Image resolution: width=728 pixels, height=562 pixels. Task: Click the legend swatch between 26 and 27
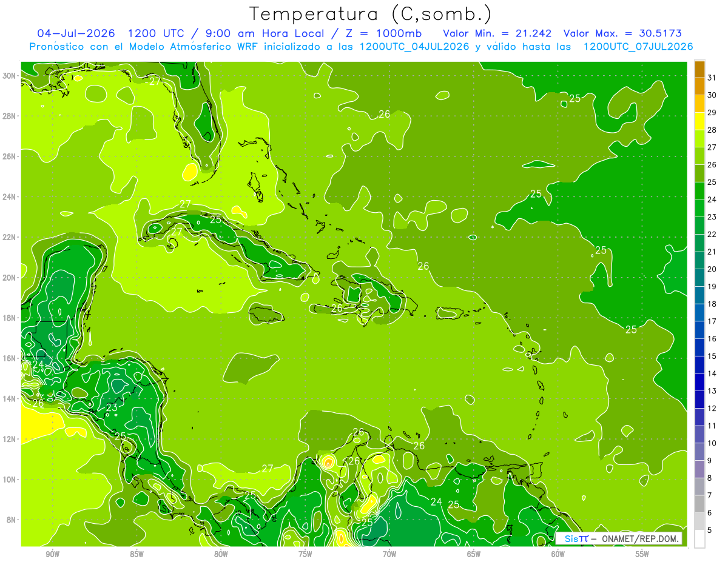point(699,156)
